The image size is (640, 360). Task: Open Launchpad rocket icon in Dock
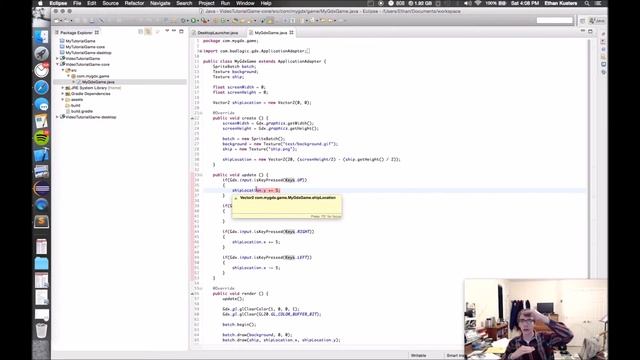[41, 54]
